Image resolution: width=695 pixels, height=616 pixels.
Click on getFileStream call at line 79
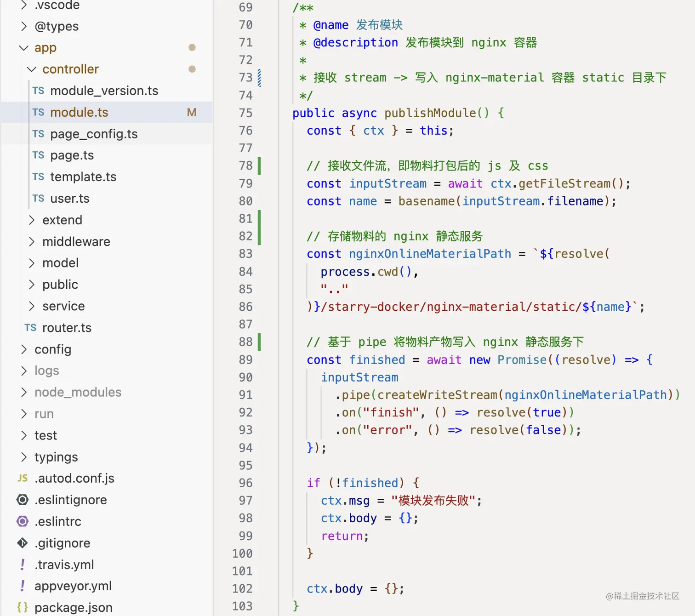tap(564, 184)
